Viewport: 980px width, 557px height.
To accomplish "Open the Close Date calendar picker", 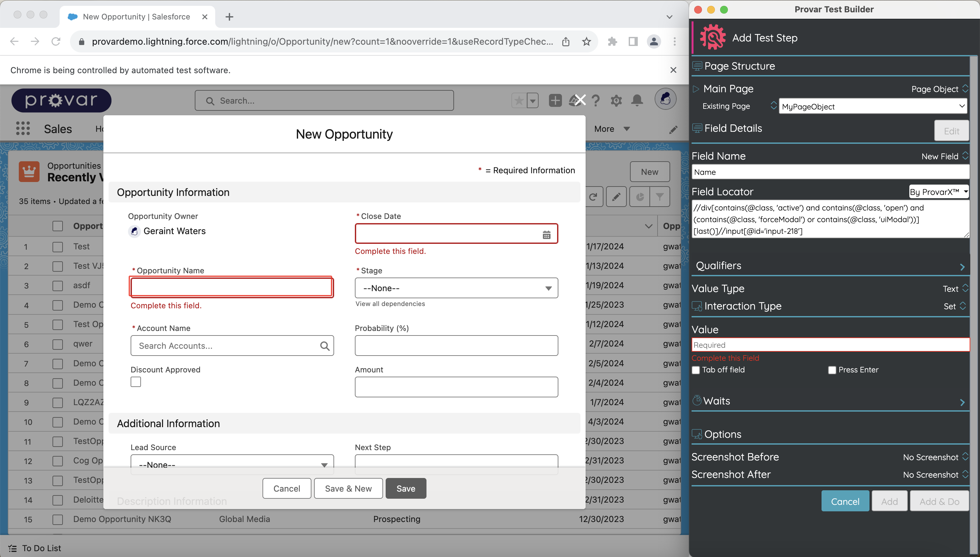I will point(546,234).
